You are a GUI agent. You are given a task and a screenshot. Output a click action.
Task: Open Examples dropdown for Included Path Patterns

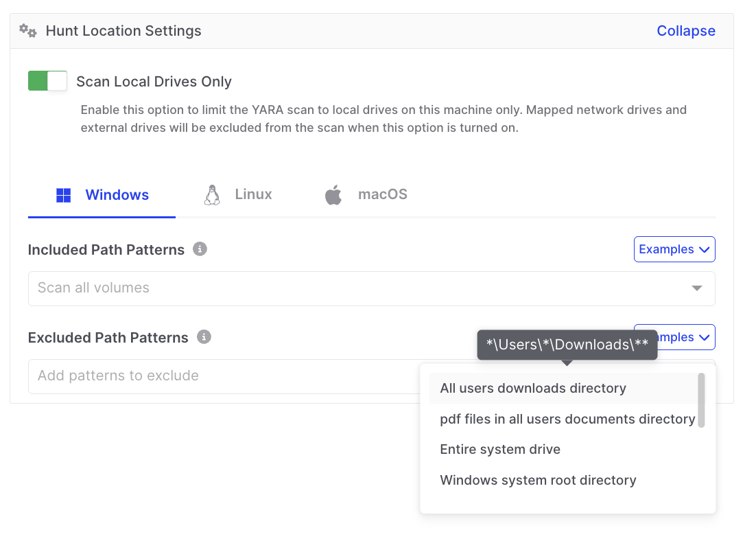click(x=674, y=249)
